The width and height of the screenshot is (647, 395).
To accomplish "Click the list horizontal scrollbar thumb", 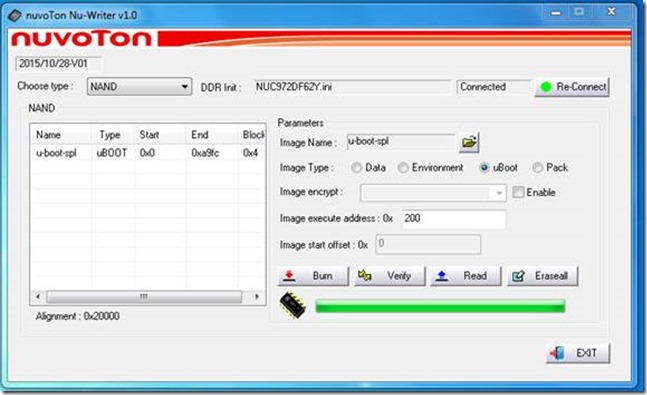I will point(144,297).
